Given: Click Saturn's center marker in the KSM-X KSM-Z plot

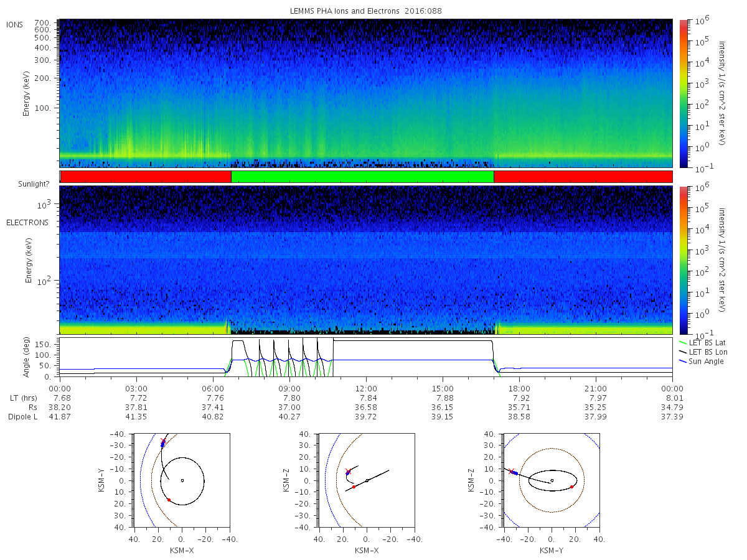Looking at the screenshot, I should point(367,480).
